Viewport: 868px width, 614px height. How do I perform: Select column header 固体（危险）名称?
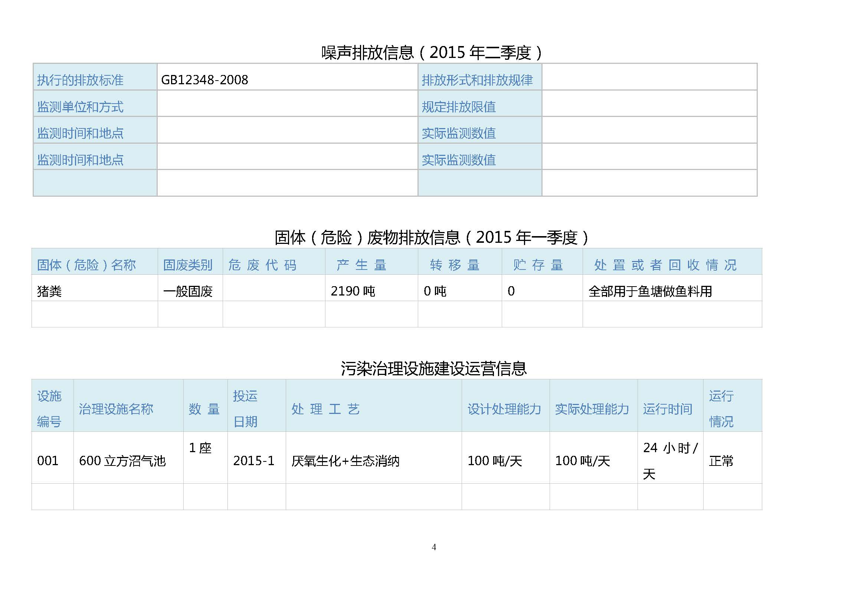[x=86, y=265]
